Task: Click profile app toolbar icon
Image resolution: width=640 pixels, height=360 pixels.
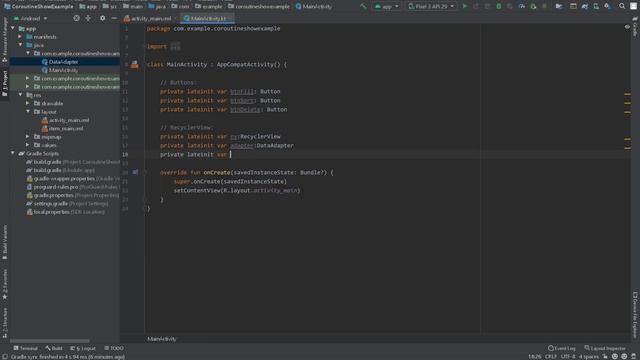Action: [522, 6]
